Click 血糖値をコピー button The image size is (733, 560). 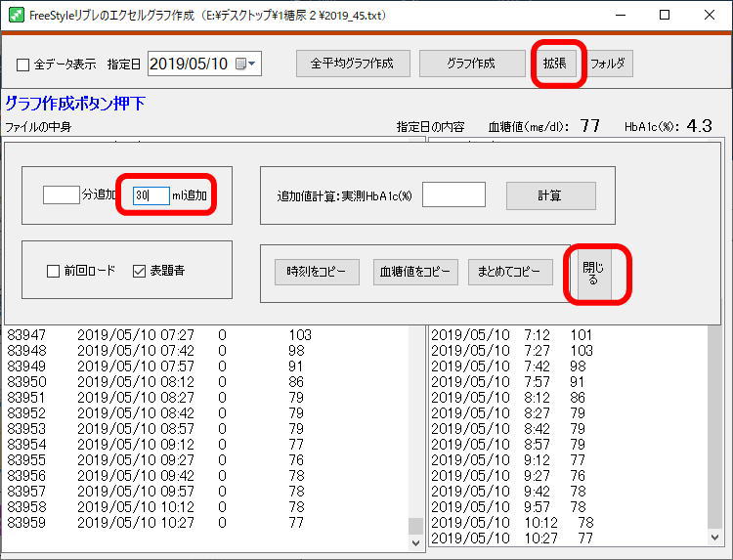(416, 273)
